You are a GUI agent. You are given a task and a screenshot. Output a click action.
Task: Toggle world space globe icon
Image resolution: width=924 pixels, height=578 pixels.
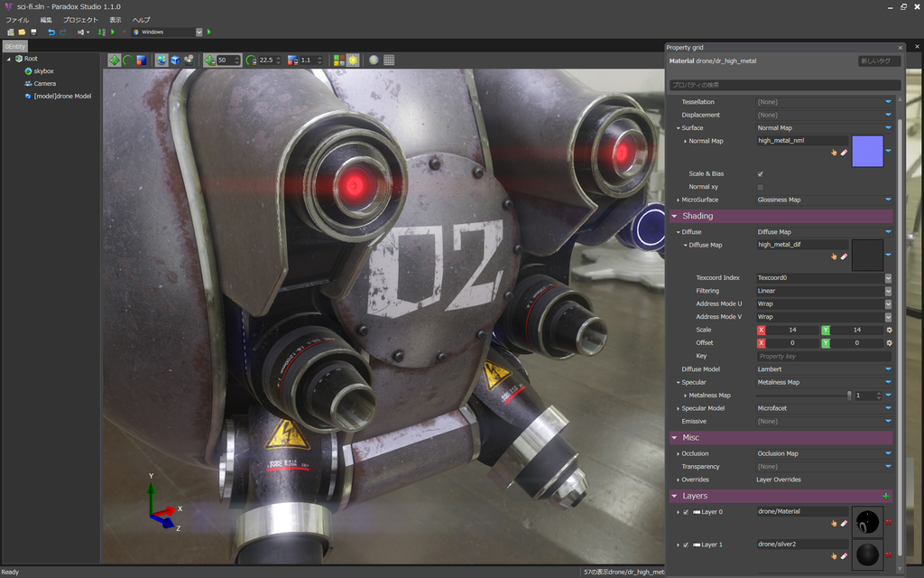[x=162, y=61]
